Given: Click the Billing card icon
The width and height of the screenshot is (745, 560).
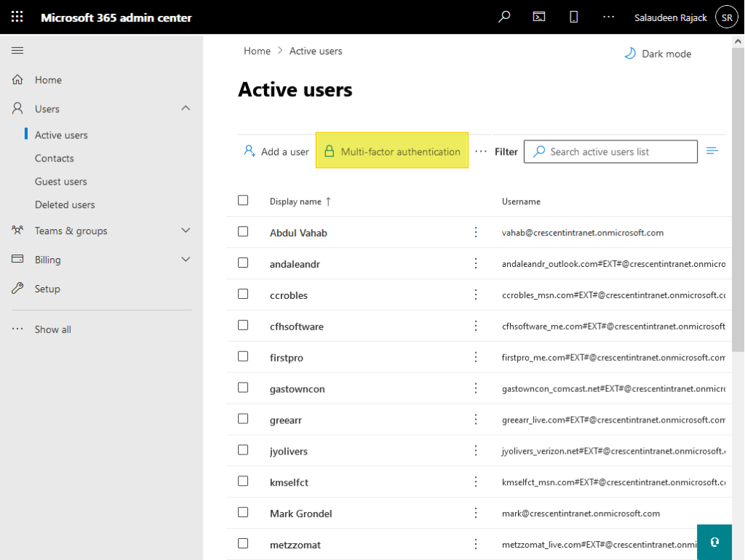Looking at the screenshot, I should (x=17, y=259).
